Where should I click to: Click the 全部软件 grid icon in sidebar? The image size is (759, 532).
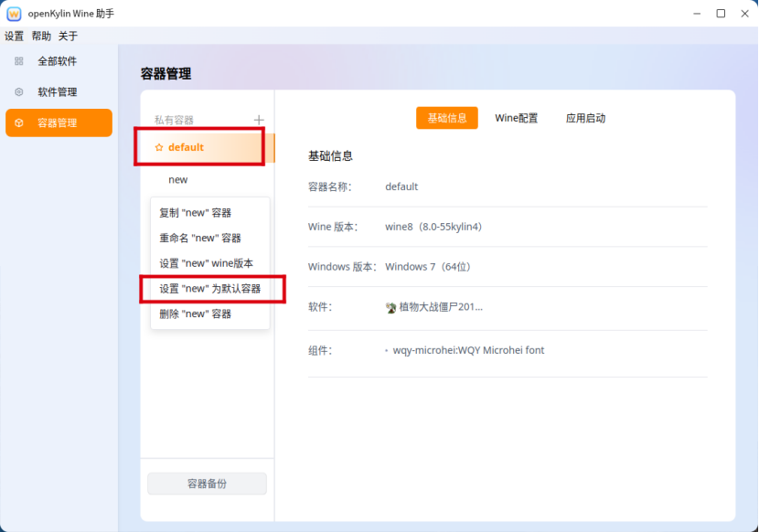click(x=19, y=61)
